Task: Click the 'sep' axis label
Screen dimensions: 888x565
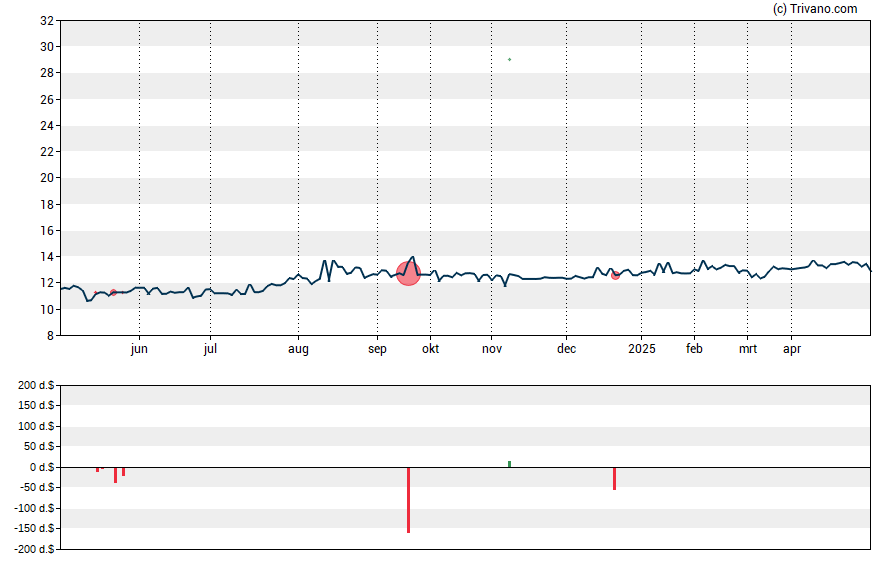Action: click(x=377, y=349)
